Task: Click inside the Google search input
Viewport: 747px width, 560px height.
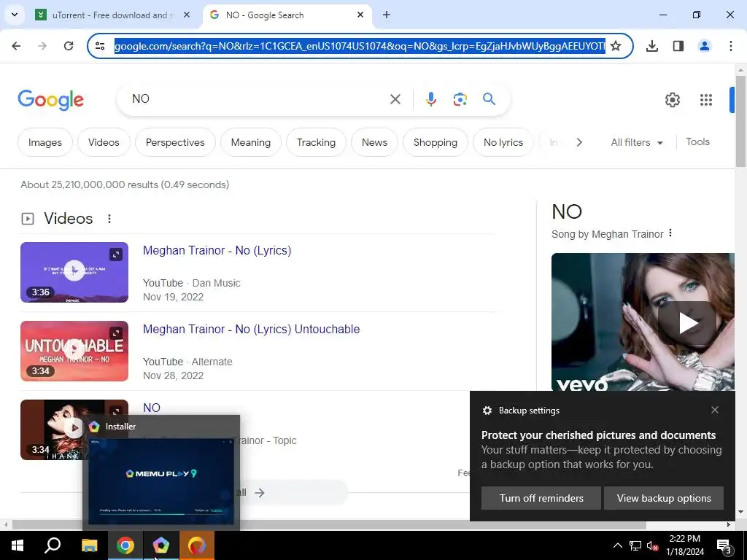Action: (258, 99)
